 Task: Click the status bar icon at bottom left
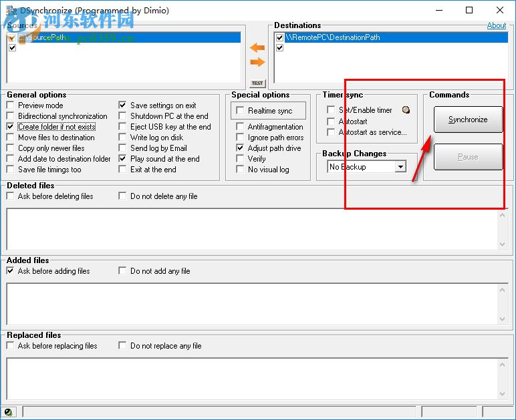tap(8, 412)
